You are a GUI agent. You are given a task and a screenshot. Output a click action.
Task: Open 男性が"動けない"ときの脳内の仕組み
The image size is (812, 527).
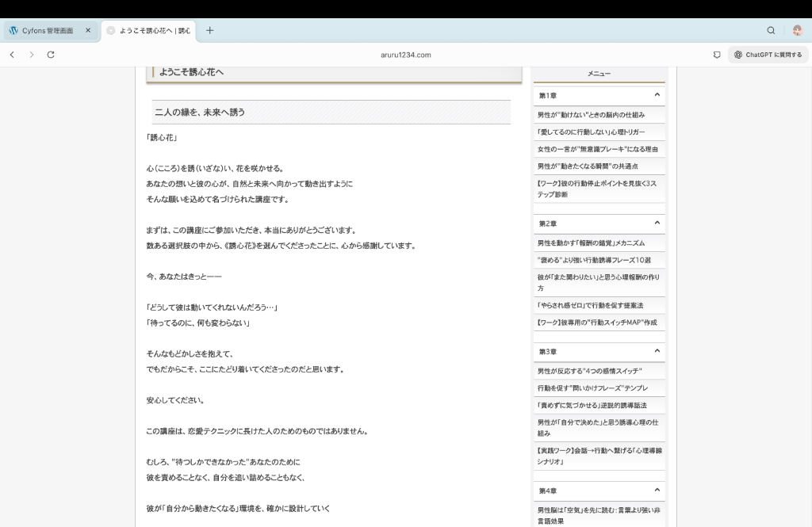pyautogui.click(x=591, y=115)
